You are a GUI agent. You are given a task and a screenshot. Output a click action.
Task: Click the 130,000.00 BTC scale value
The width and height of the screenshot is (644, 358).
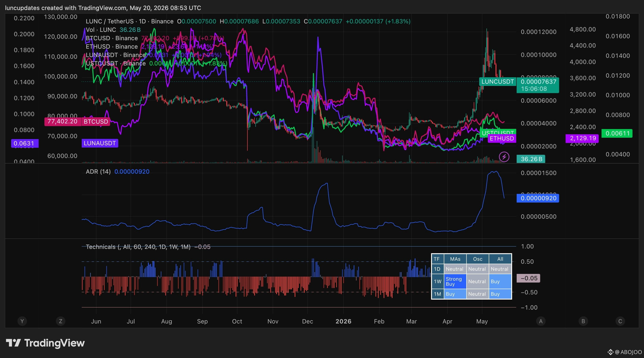point(61,17)
